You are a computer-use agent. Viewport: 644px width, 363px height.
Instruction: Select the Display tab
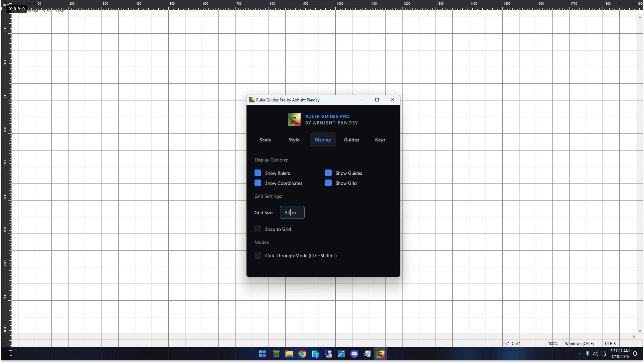[x=323, y=140]
